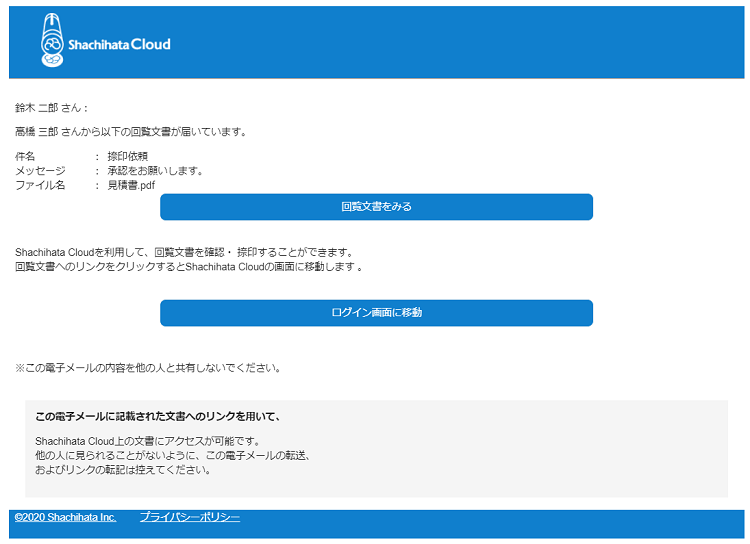
Task: Click the text およびリンクの転記は控えてください
Action: pos(123,470)
